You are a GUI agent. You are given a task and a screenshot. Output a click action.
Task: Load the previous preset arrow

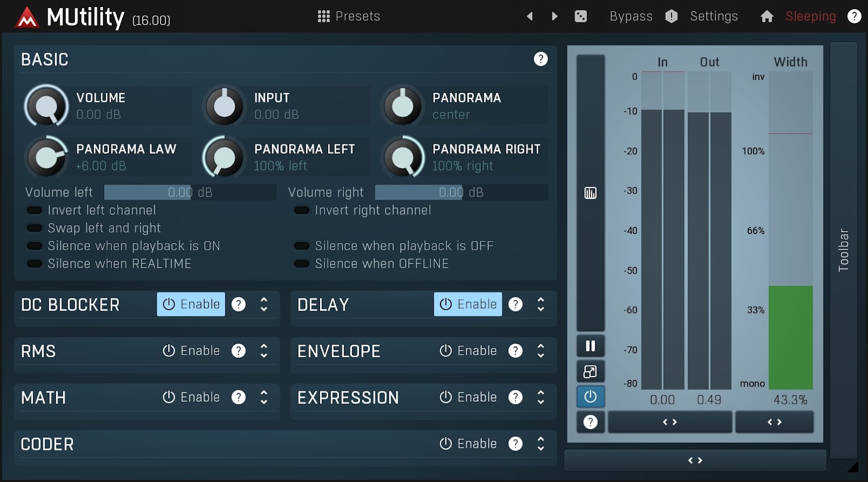click(x=529, y=16)
